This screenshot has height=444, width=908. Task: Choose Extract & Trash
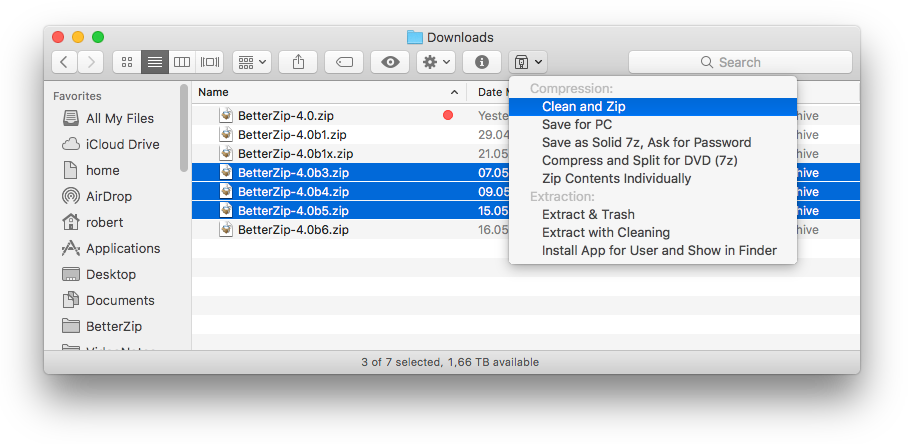(x=653, y=214)
